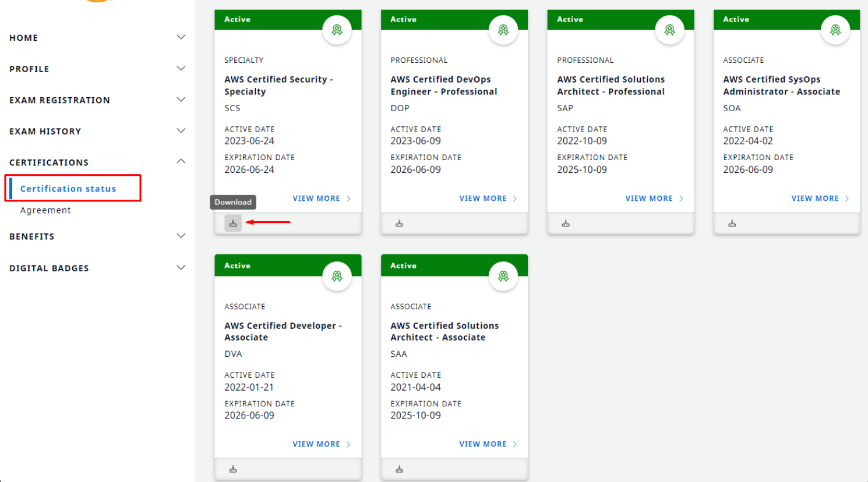The image size is (868, 482).
Task: Download the DevOps Engineer Professional certificate
Action: pos(400,224)
